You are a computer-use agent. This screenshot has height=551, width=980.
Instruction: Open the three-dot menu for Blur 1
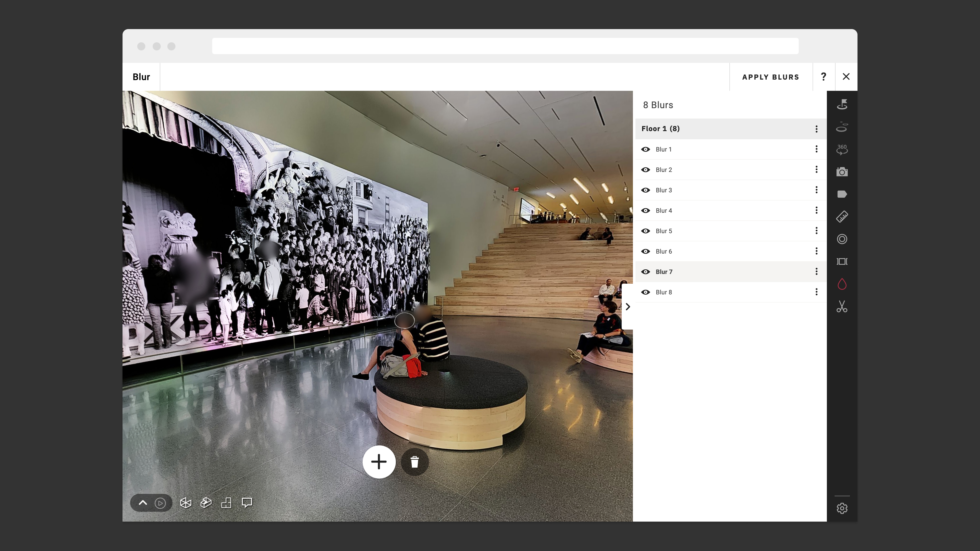(816, 149)
